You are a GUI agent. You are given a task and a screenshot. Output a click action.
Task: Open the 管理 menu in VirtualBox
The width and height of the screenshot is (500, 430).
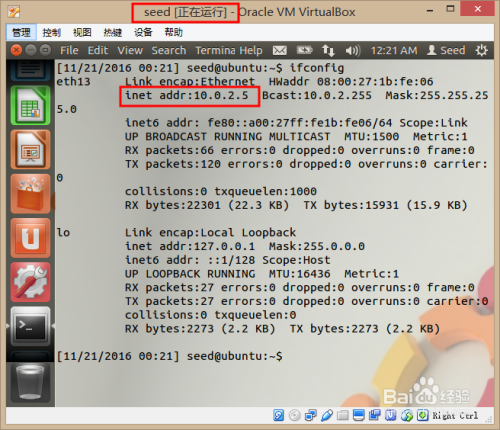(x=21, y=32)
